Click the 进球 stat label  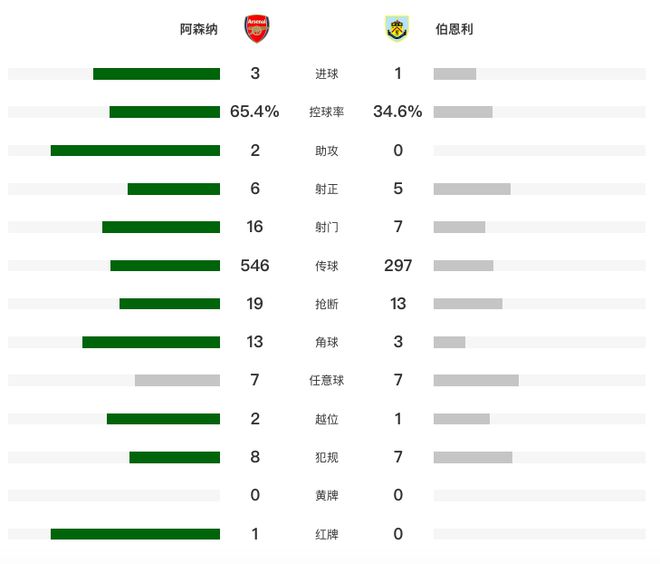coord(326,74)
